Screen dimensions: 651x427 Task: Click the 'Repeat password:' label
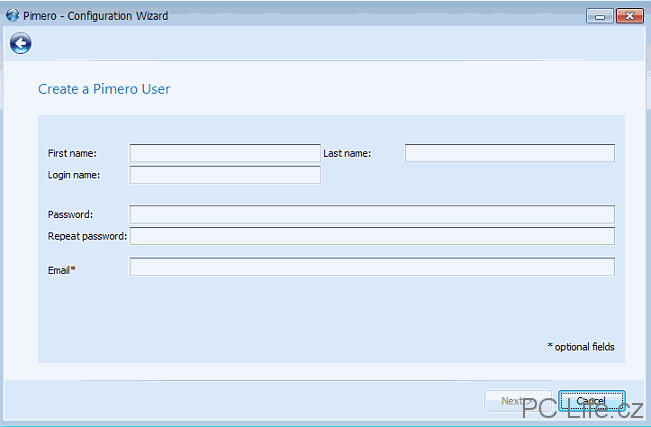pyautogui.click(x=87, y=236)
